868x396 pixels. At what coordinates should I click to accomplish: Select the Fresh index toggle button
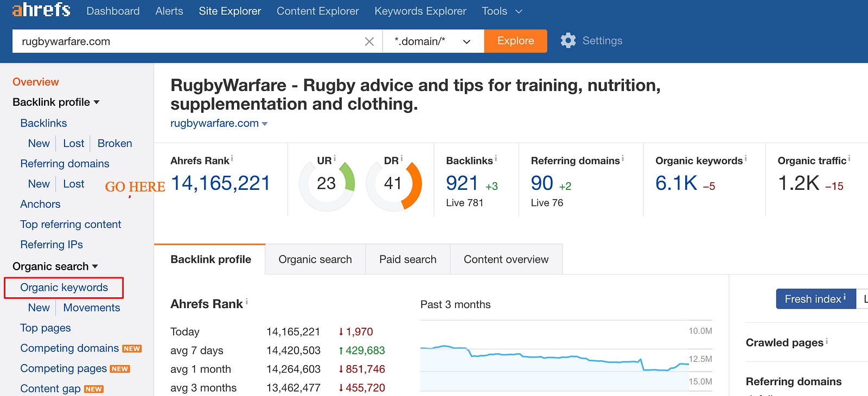(x=815, y=299)
